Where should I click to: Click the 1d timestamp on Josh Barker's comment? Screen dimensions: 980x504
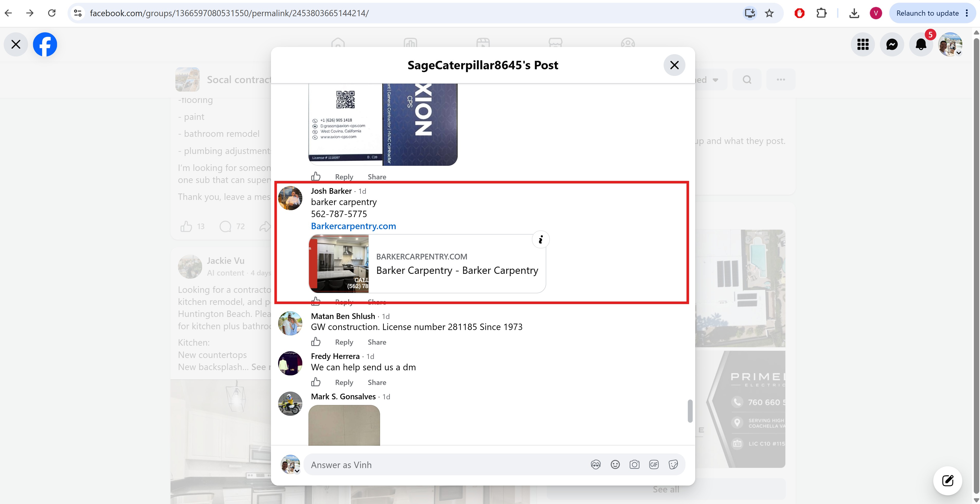click(362, 191)
